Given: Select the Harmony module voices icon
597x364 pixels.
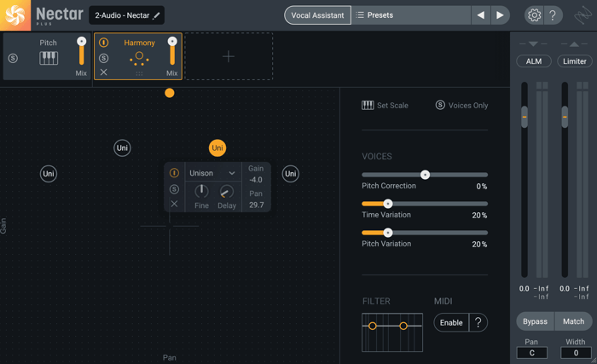Looking at the screenshot, I should (x=139, y=58).
